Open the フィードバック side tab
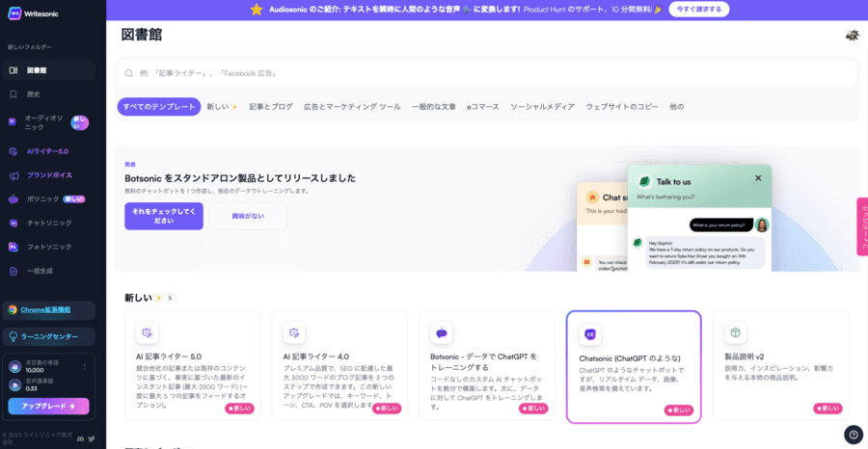 (862, 226)
